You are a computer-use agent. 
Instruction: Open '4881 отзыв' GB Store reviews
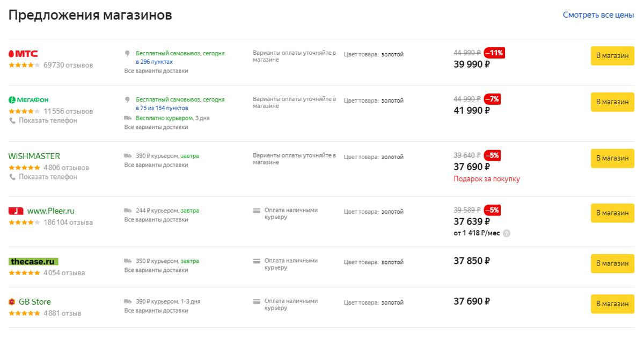[x=62, y=313]
